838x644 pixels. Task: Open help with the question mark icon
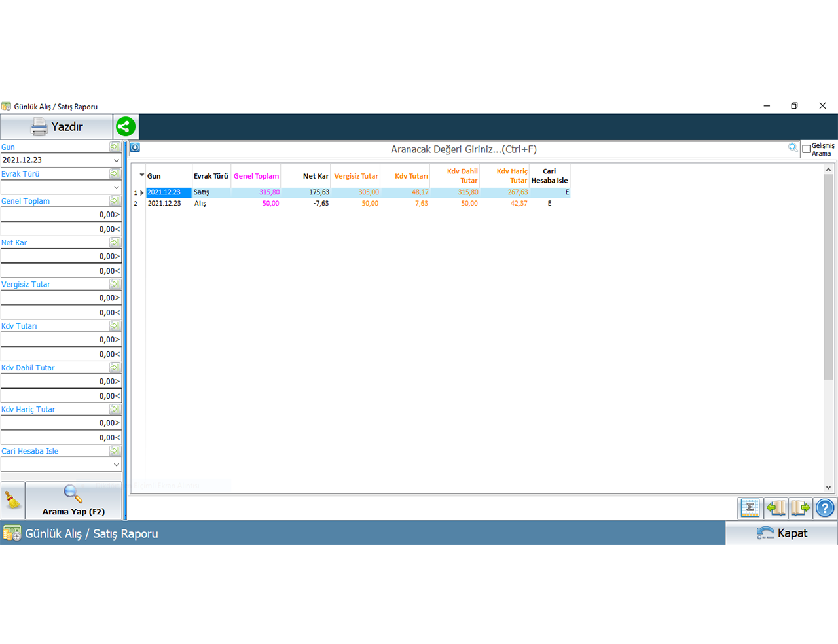[x=825, y=507]
